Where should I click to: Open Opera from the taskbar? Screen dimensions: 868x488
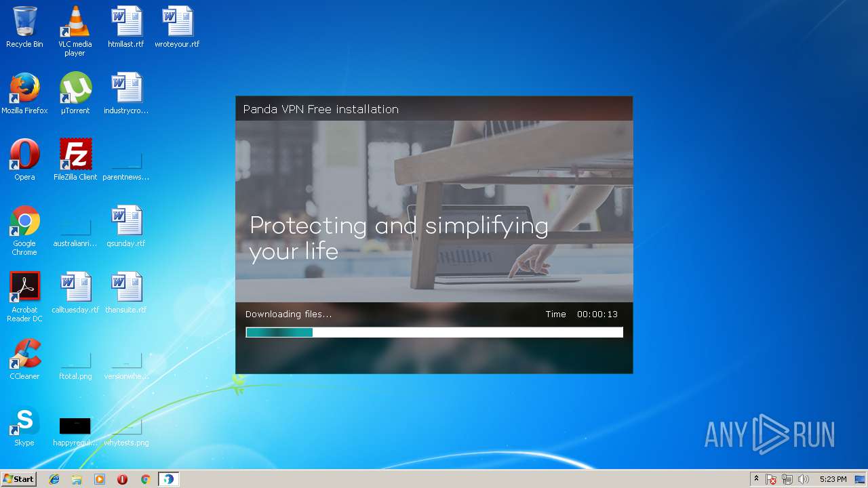pos(122,479)
